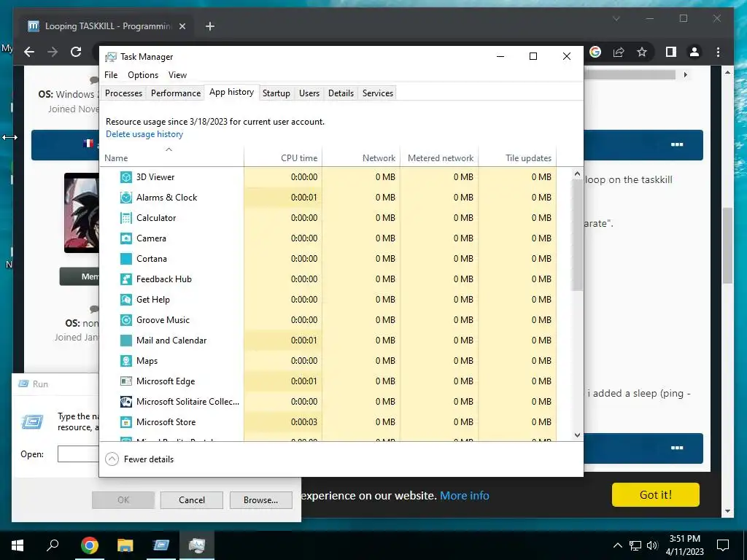Click the Cortana app icon
The image size is (747, 560).
pos(125,259)
